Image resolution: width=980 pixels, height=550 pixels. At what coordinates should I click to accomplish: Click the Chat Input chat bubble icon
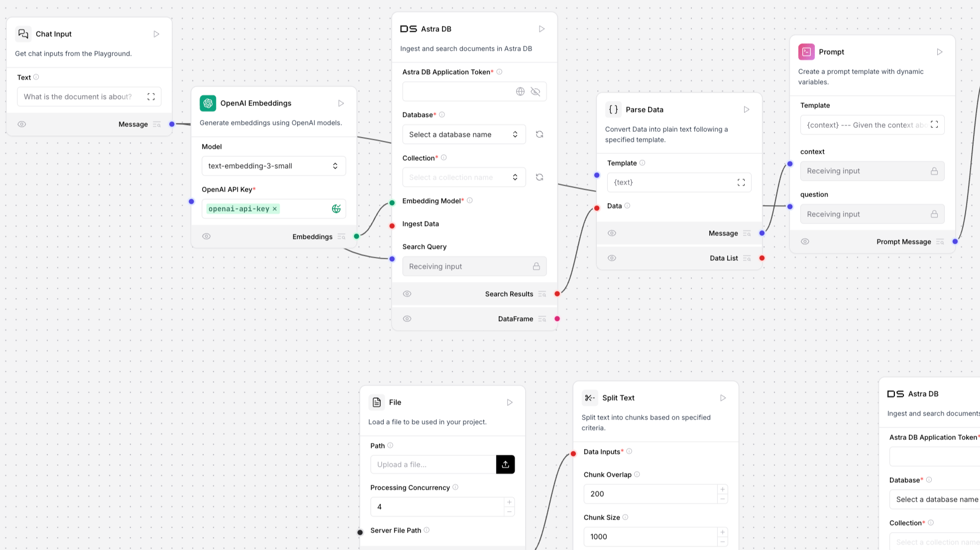23,33
